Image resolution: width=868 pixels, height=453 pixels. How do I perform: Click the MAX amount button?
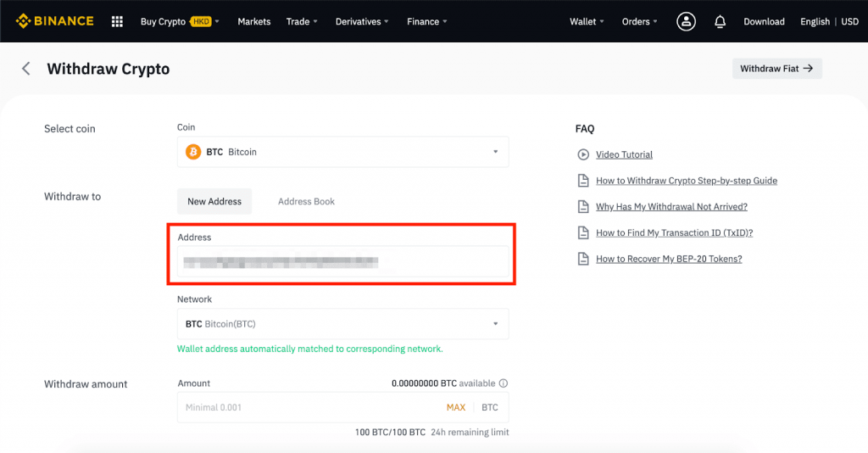click(x=455, y=407)
